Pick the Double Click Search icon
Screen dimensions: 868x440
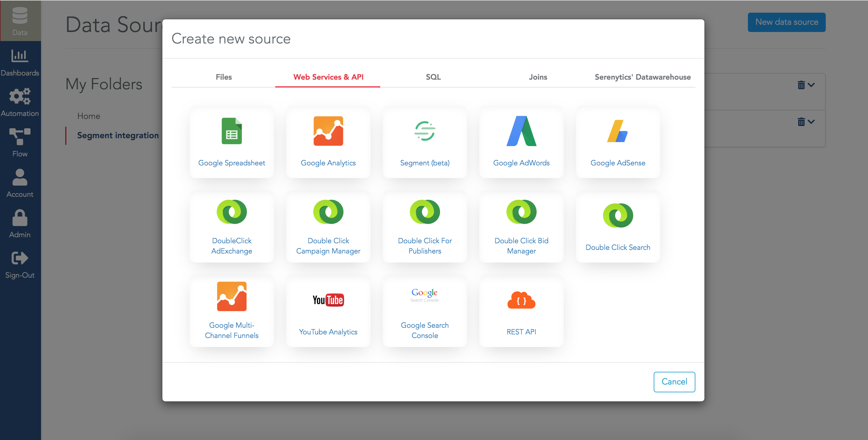click(x=617, y=215)
